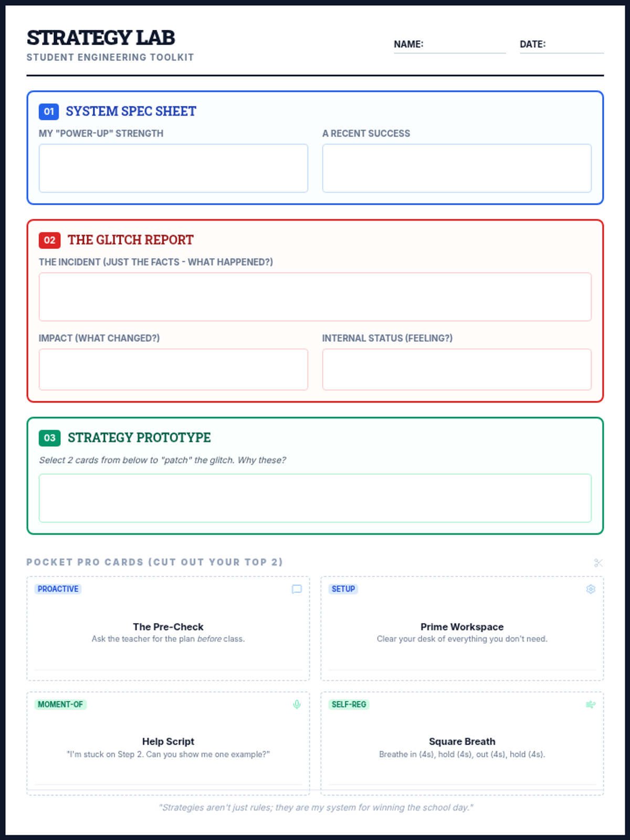
Task: Select the SELF-REG tag label
Action: coord(349,705)
